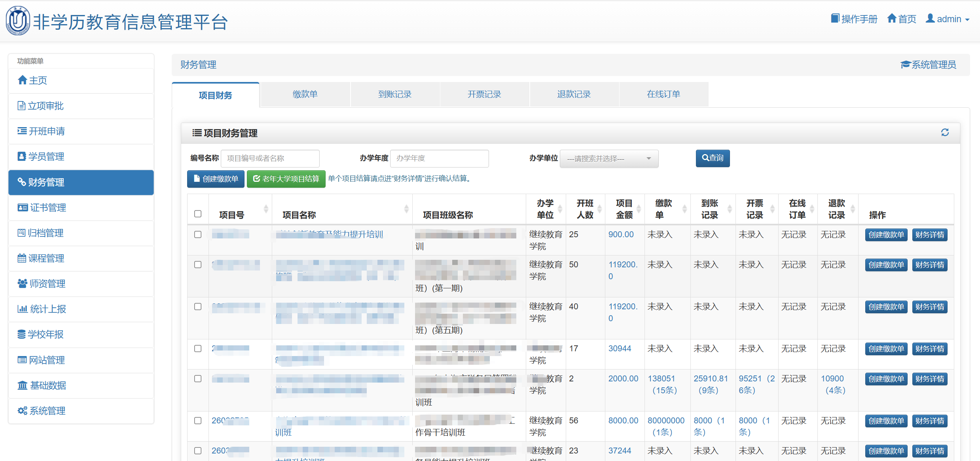The image size is (980, 461).
Task: Sort table by 开班人数 column arrows
Action: 599,209
